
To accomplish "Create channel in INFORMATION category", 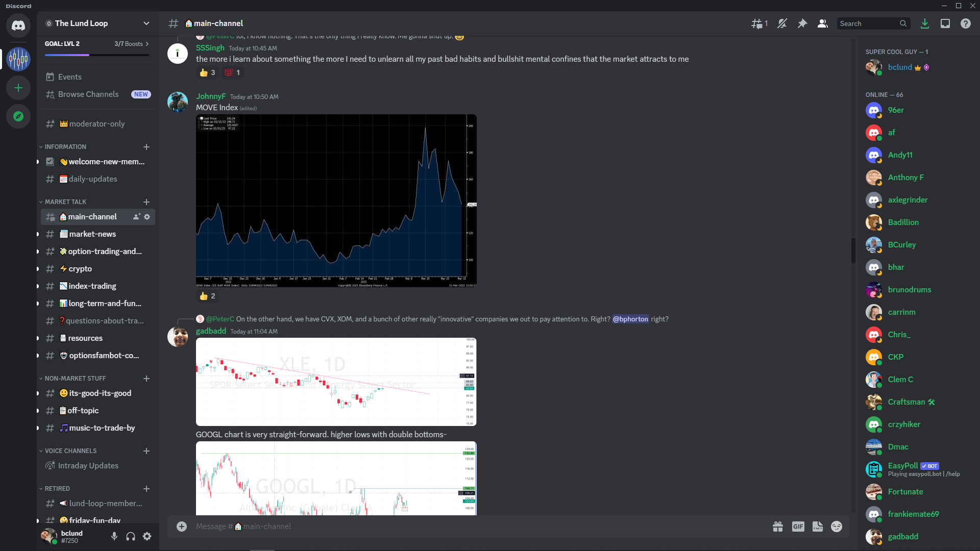I will (x=146, y=147).
